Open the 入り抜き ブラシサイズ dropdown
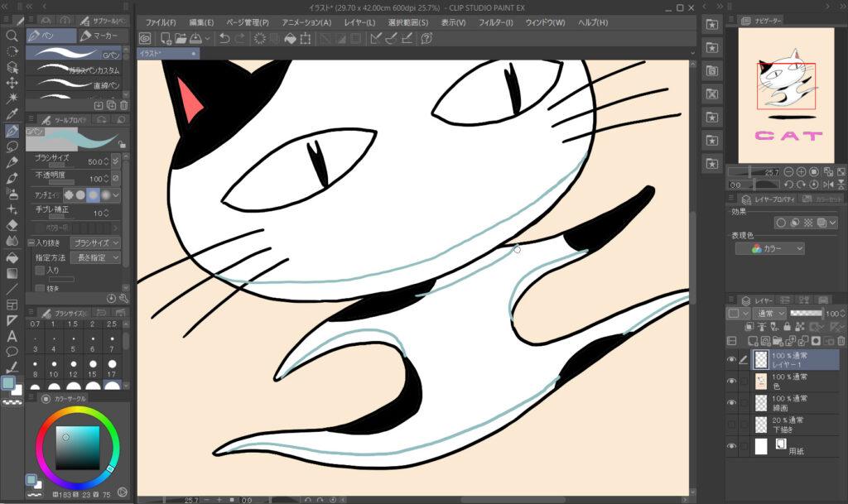 94,243
